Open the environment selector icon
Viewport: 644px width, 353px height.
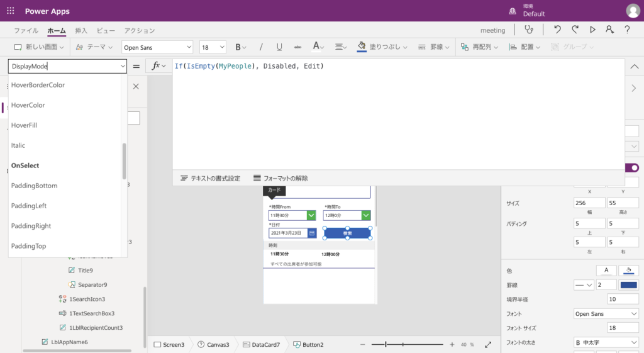pos(513,11)
